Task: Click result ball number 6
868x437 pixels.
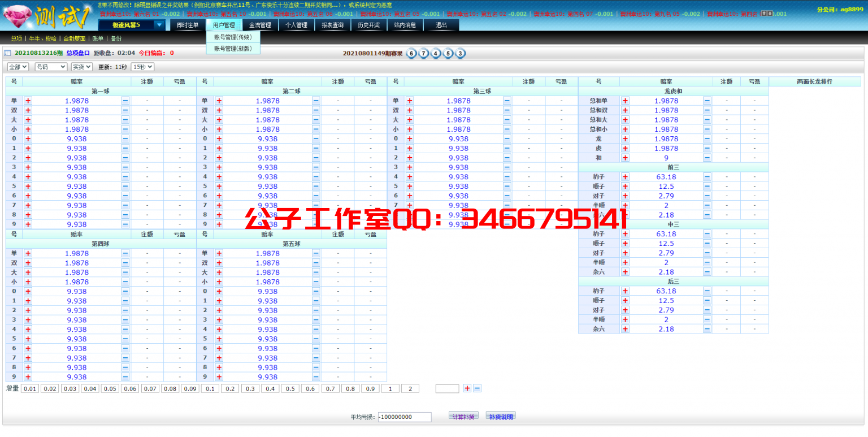Action: (411, 54)
